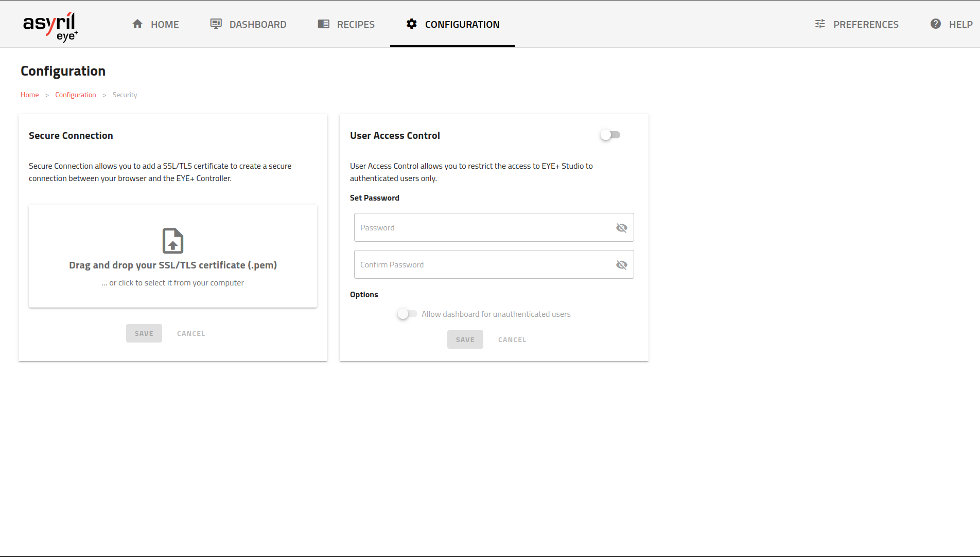Click the SSL/TLS certificate drop zone
Viewport: 980px width, 557px height.
coord(172,256)
